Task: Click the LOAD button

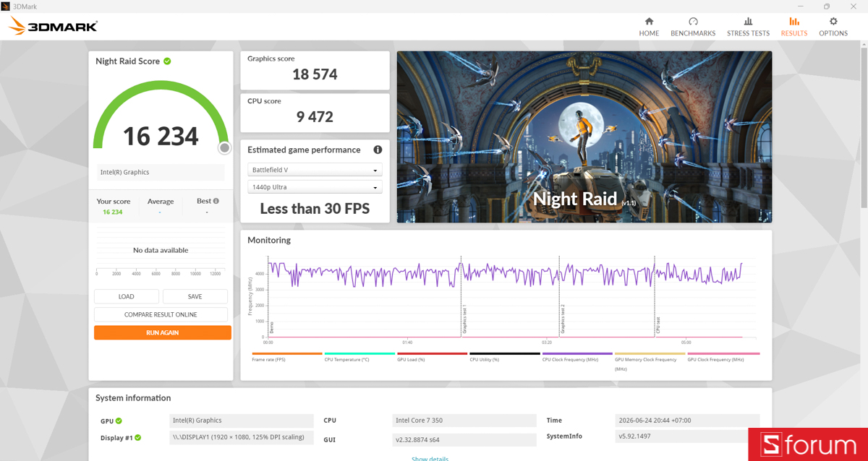Action: click(x=127, y=296)
